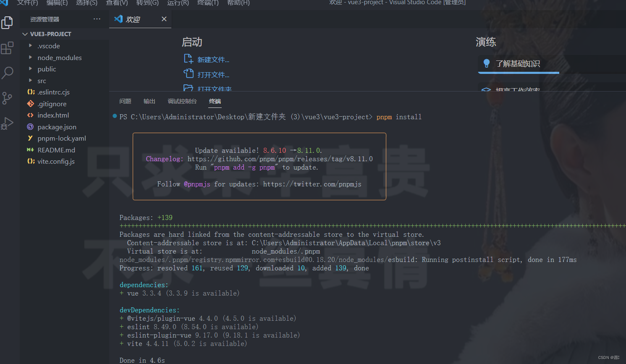Screen dimensions: 626x364
Task: Switch to the 调试控制台 debug console tab
Action: click(182, 101)
